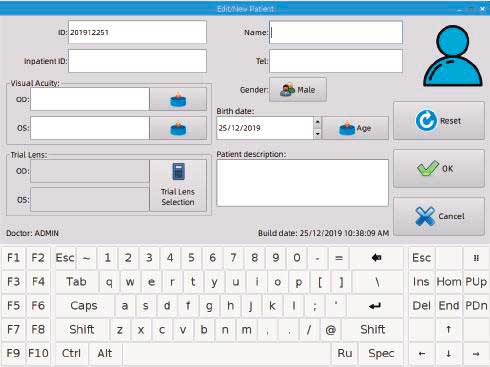The height and width of the screenshot is (367, 490).
Task: Tap the equals key
Action: (x=339, y=258)
